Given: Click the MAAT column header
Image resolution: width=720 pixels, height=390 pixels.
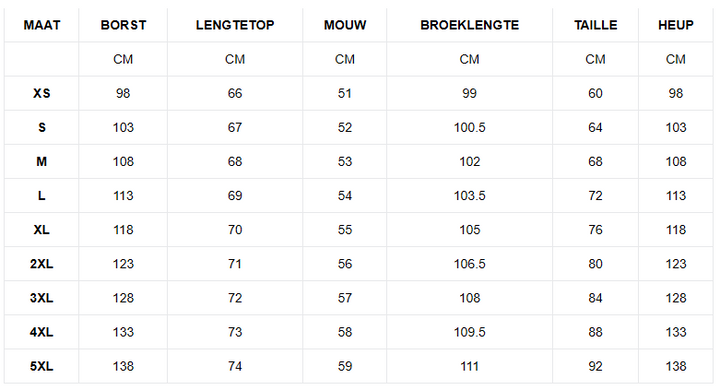Looking at the screenshot, I should tap(42, 25).
